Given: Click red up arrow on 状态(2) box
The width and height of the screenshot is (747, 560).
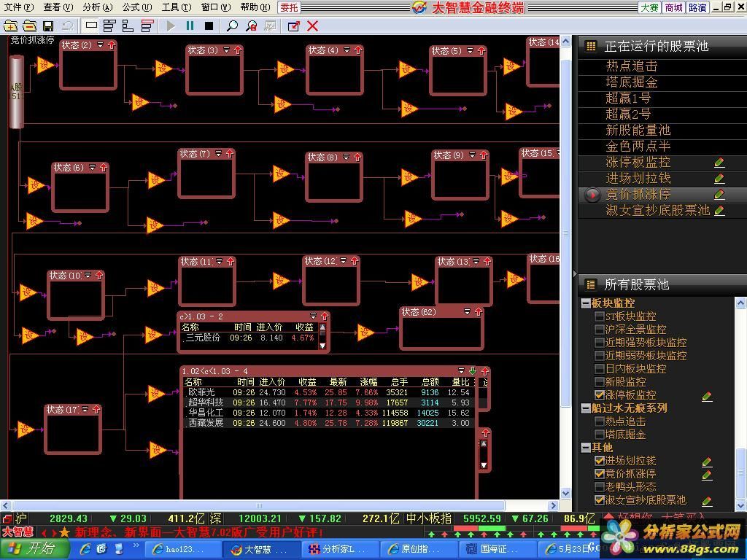Looking at the screenshot, I should 112,44.
